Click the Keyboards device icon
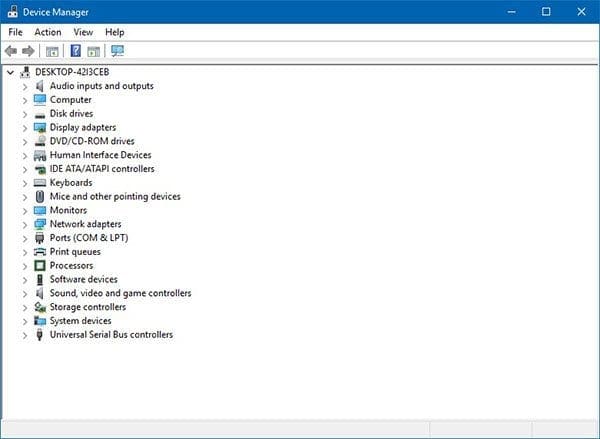The height and width of the screenshot is (439, 600). tap(40, 183)
